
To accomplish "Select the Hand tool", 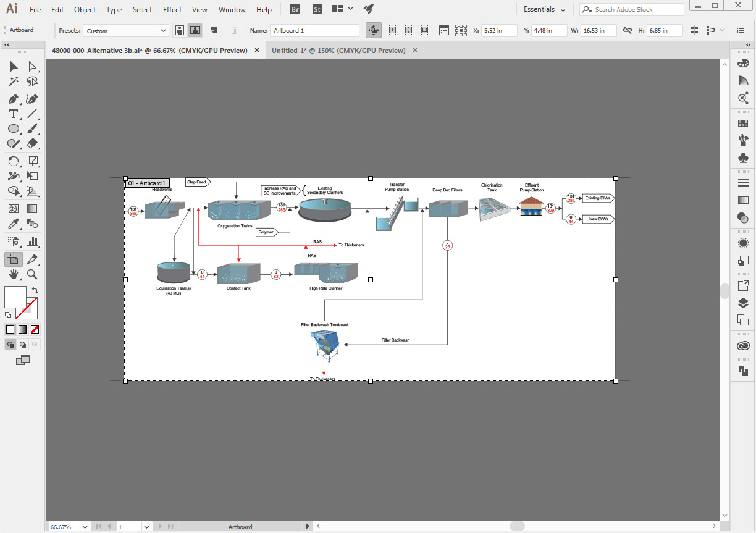I will coord(14,274).
